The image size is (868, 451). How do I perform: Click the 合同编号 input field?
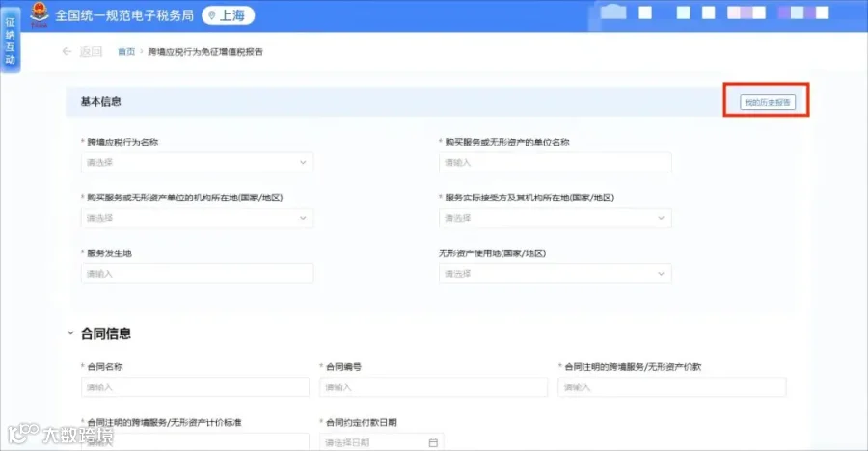[433, 387]
